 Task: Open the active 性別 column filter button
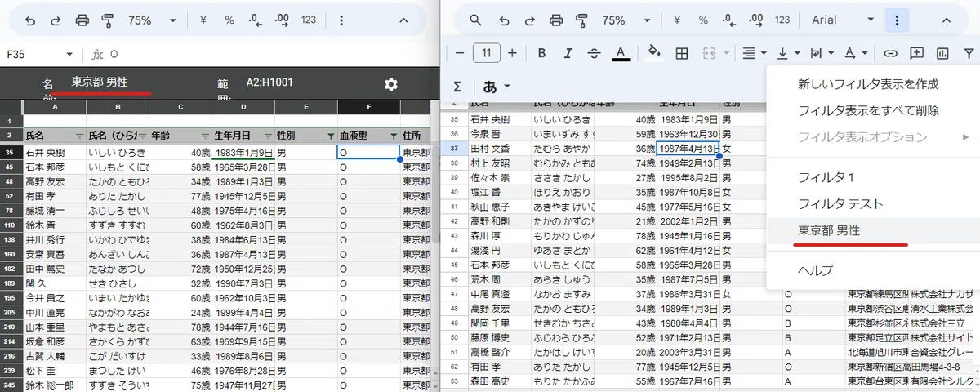(x=330, y=136)
